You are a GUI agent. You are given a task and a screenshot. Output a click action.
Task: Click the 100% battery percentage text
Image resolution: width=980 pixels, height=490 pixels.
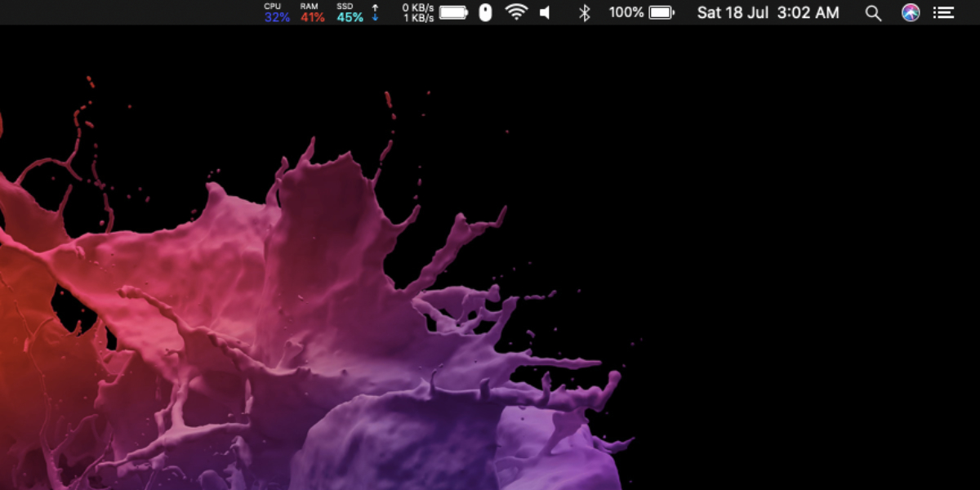[x=626, y=12]
